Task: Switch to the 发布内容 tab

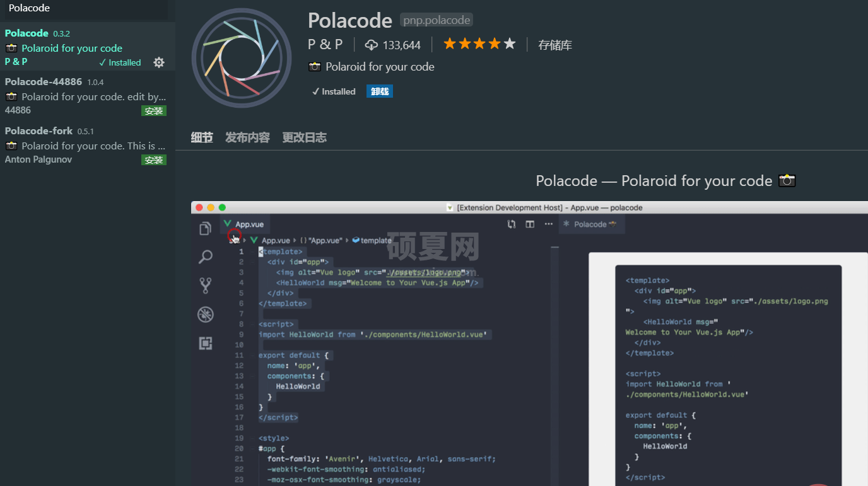Action: tap(247, 137)
